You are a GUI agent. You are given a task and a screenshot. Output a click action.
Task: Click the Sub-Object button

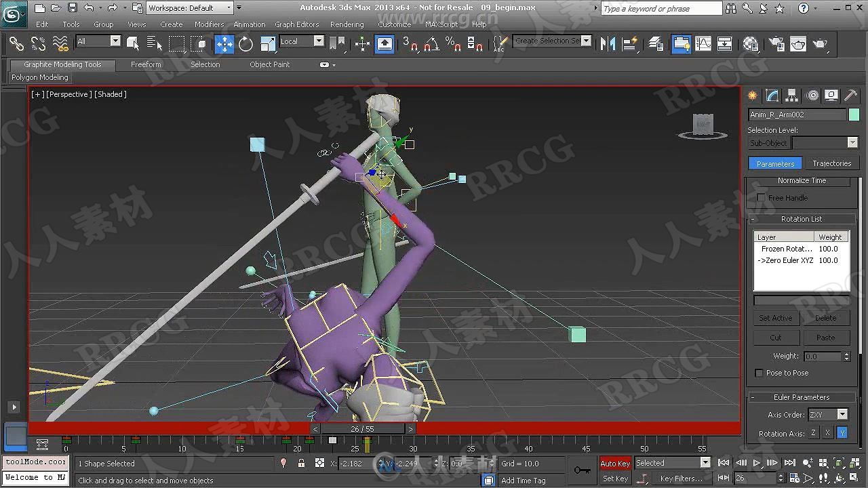click(768, 142)
